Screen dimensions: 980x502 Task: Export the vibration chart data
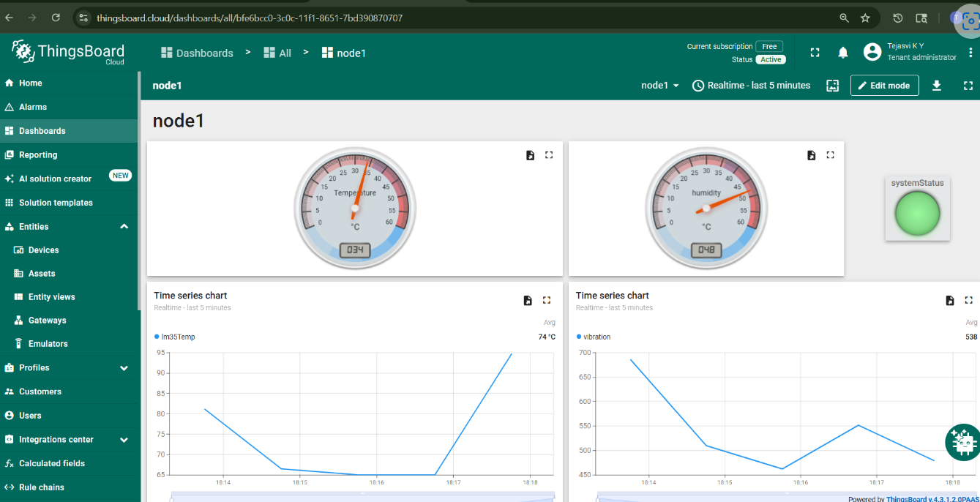(950, 300)
